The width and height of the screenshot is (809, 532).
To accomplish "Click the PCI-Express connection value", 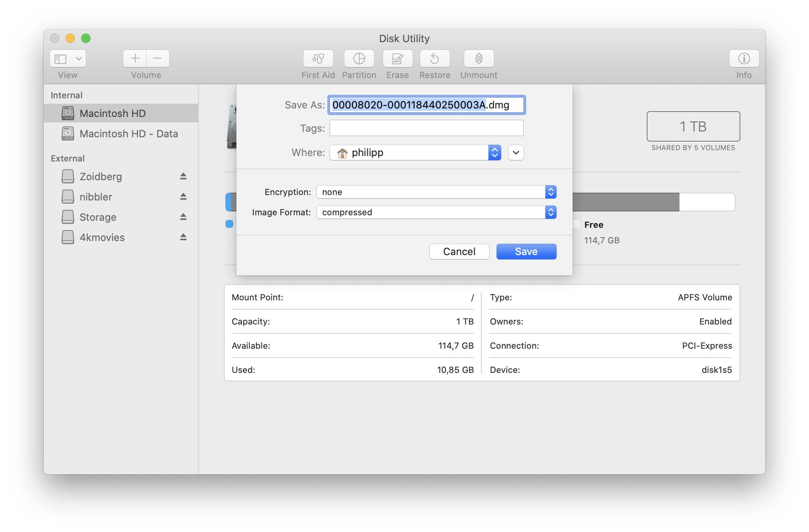I will [707, 346].
